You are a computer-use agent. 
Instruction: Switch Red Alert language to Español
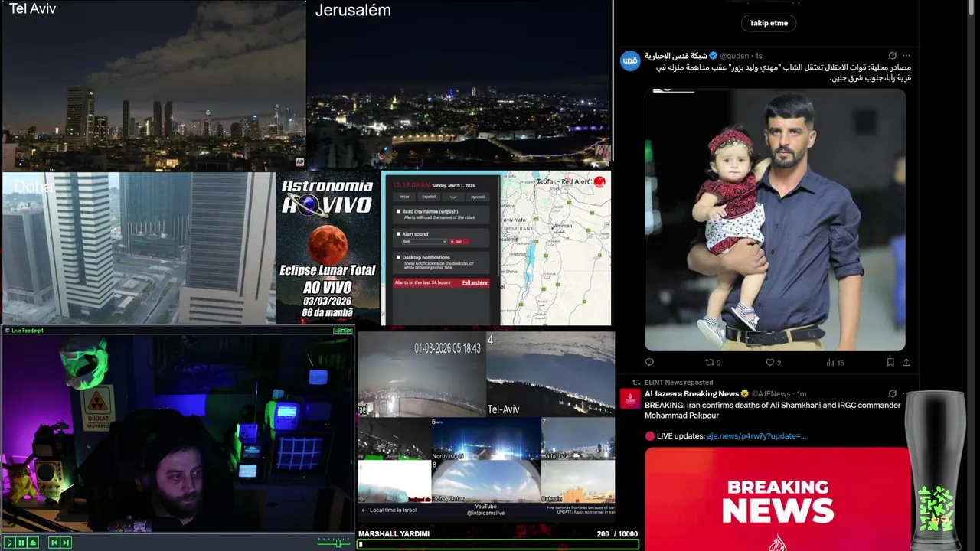[429, 197]
